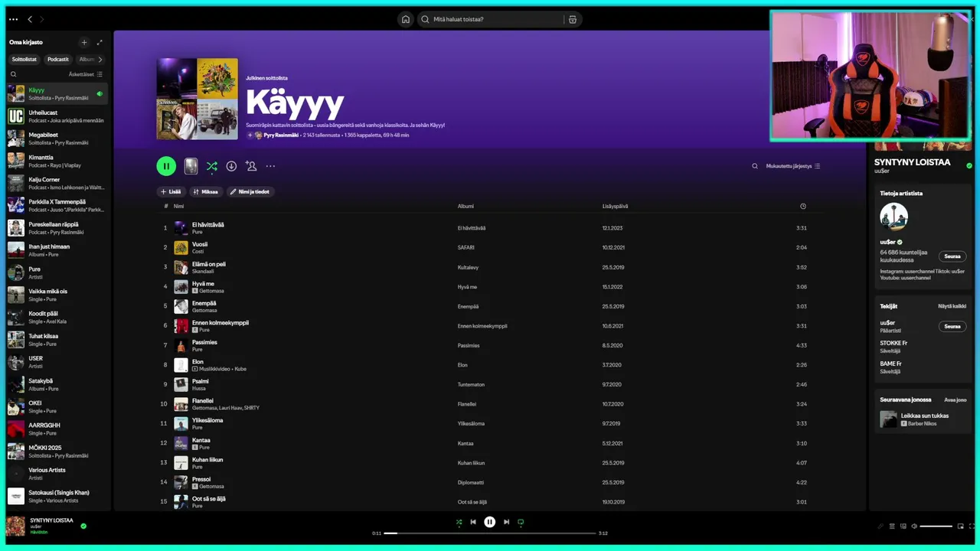Open MÖKKI 2025 playlist in library

[x=57, y=452]
